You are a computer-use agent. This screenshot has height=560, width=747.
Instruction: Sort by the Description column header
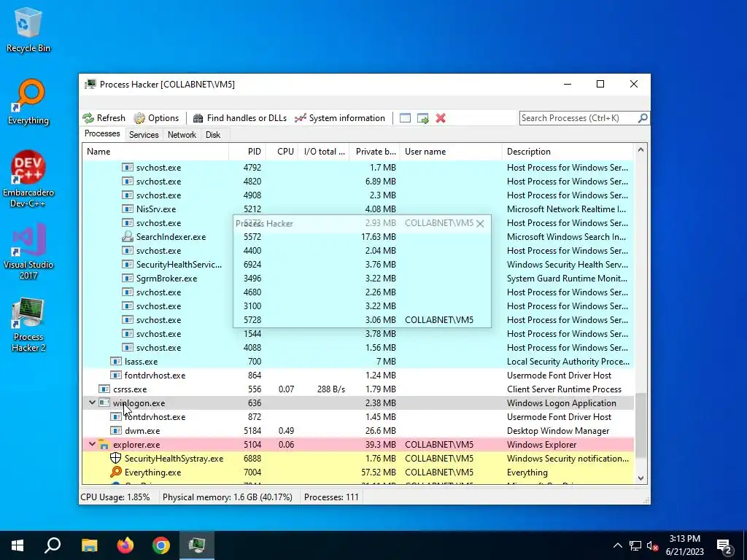(x=568, y=152)
